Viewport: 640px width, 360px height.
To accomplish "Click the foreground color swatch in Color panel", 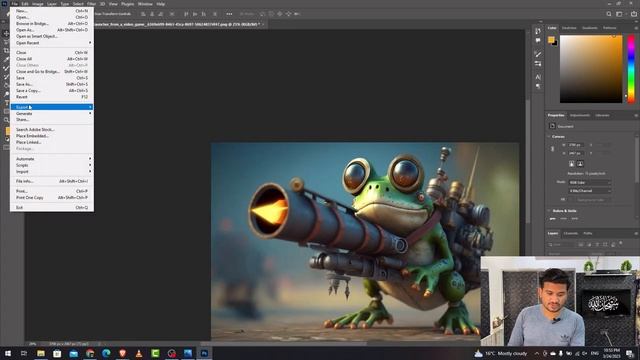I will [551, 40].
